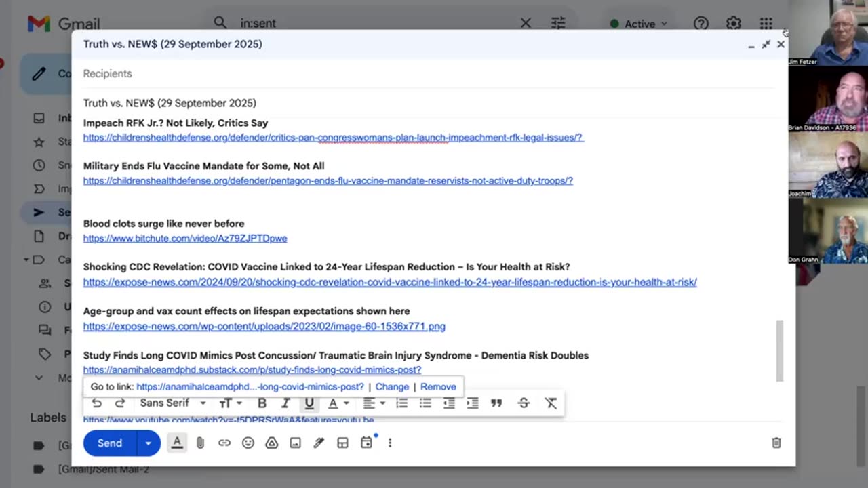
Task: Click the email subject field
Action: (x=429, y=103)
